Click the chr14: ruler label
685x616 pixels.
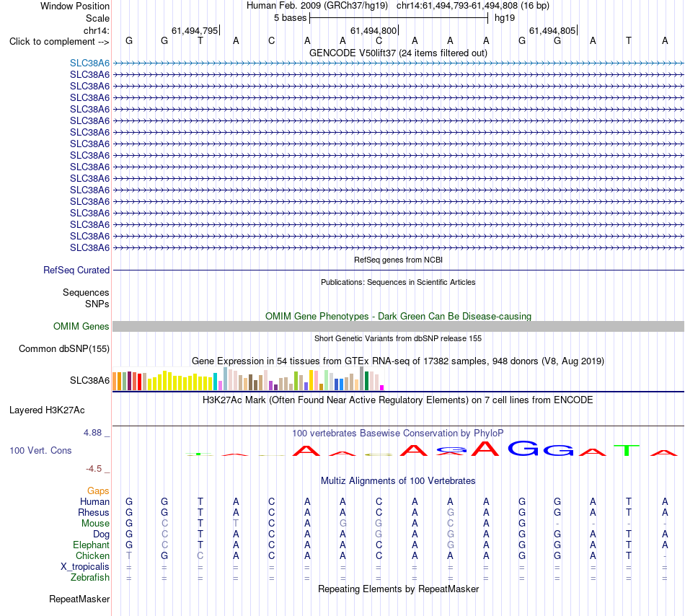tap(96, 30)
